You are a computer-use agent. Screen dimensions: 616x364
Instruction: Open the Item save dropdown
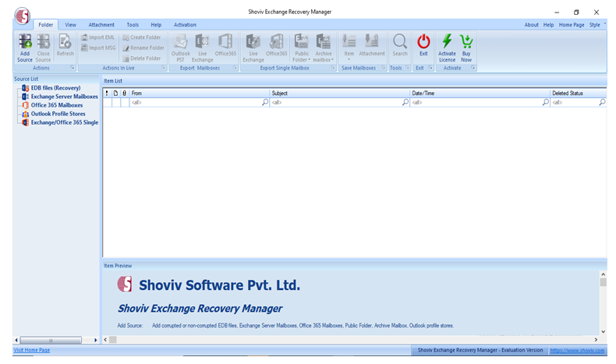coord(349,48)
